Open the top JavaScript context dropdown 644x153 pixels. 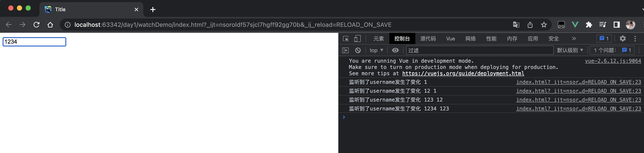(x=376, y=50)
